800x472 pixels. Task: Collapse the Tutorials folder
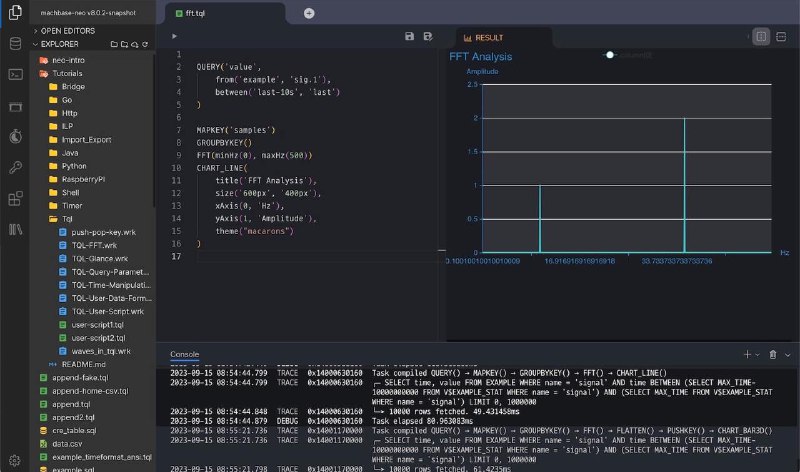pos(67,73)
